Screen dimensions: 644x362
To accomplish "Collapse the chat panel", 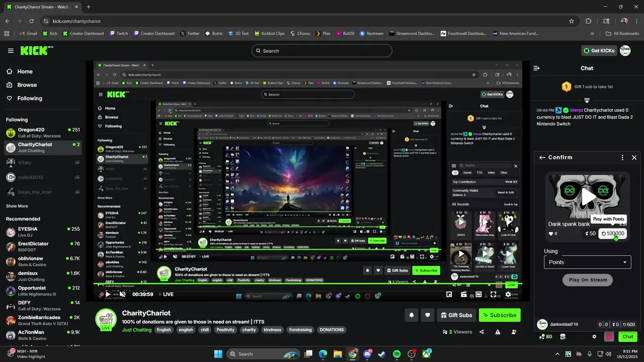I will pos(536,68).
